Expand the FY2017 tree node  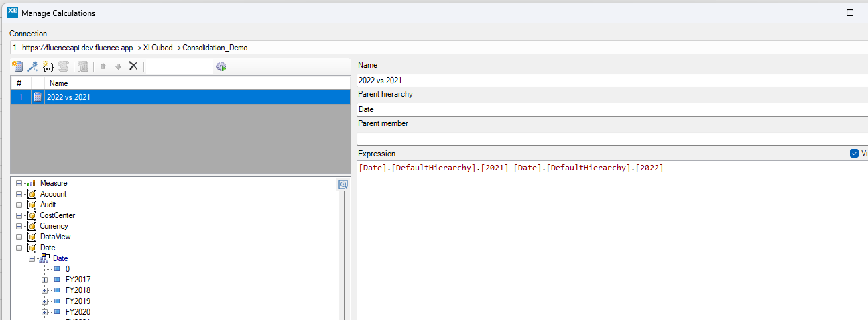(45, 280)
